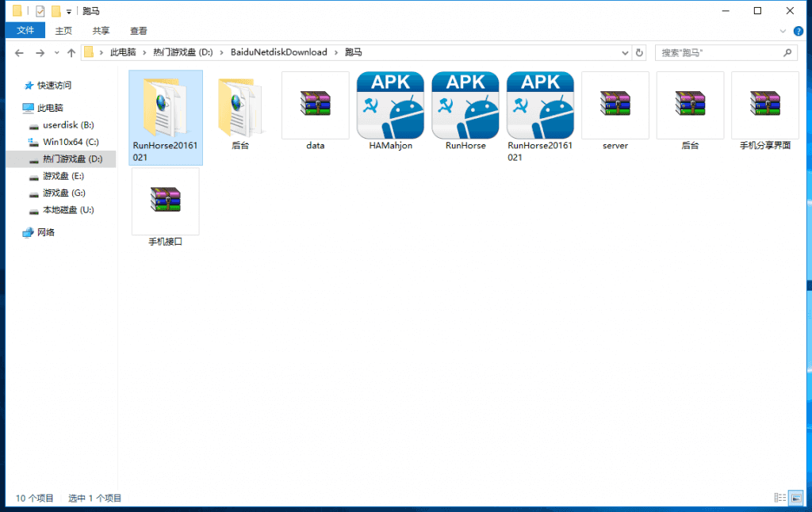Click the properties icon in title bar
The width and height of the screenshot is (812, 512).
click(40, 11)
